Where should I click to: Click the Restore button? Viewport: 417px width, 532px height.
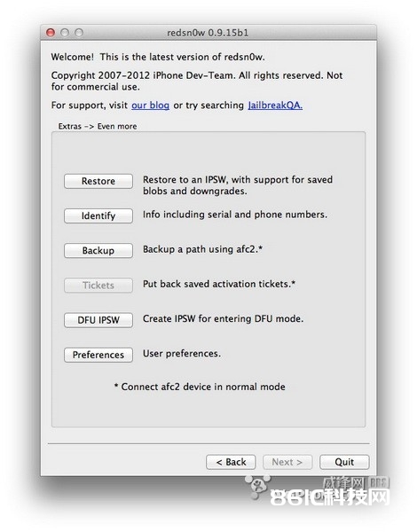click(x=98, y=181)
